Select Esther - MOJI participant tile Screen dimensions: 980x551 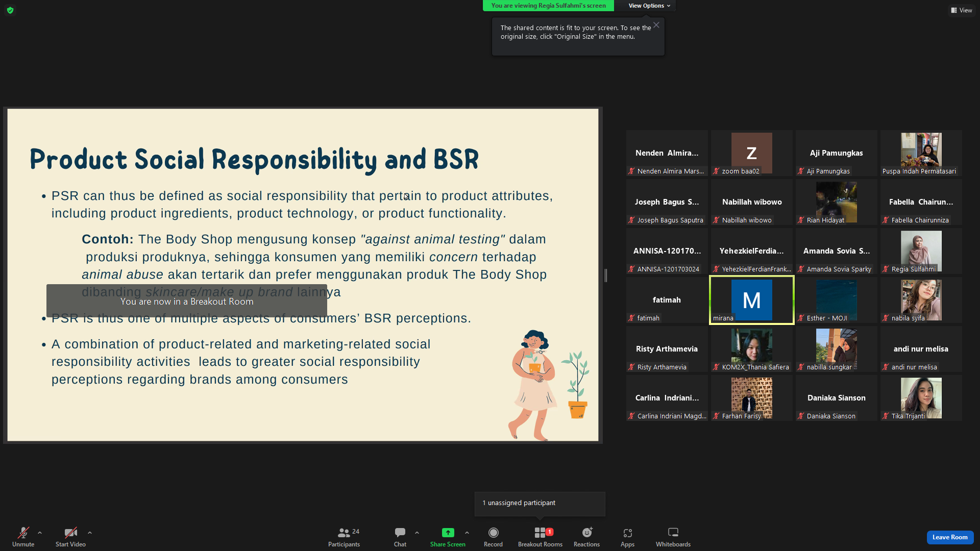[837, 300]
